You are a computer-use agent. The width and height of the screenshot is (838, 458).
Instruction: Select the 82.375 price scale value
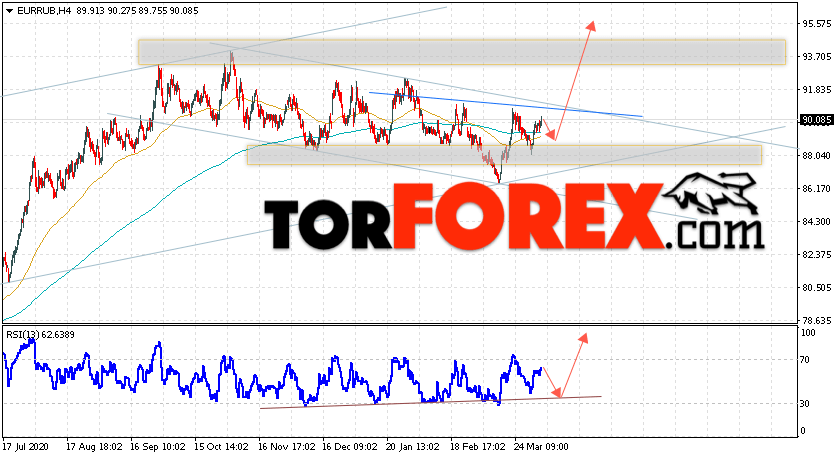tap(817, 255)
